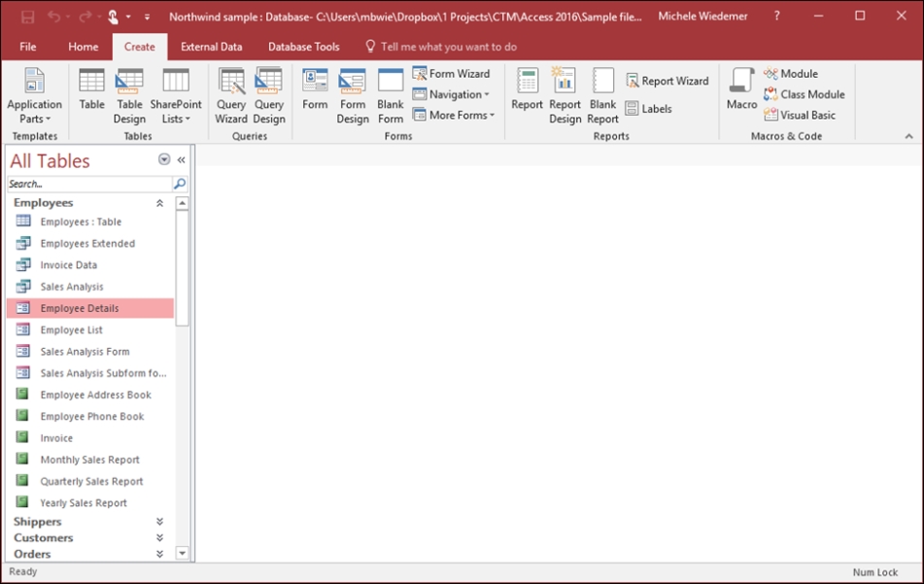Click the navigation pane scroll down arrow
The image size is (924, 584).
click(182, 553)
